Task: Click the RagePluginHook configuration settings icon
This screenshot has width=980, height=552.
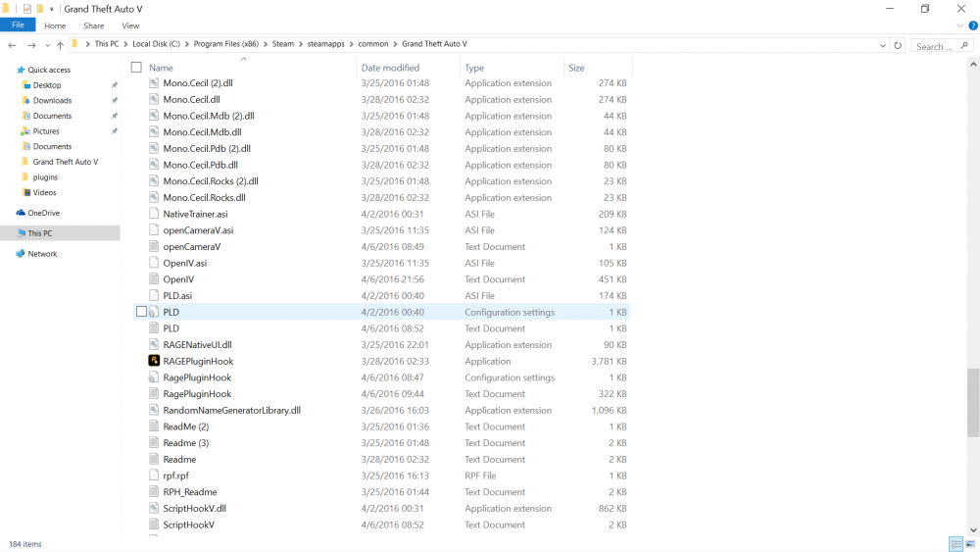Action: 154,376
